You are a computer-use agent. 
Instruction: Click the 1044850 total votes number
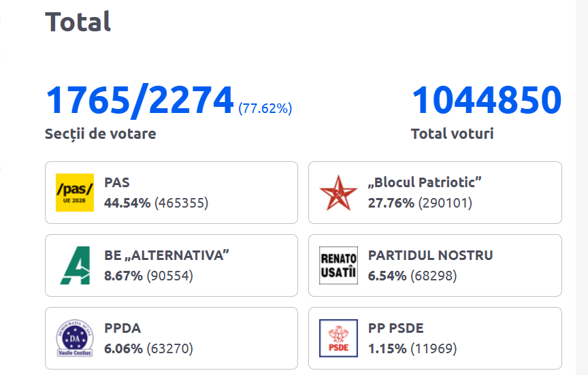point(487,100)
